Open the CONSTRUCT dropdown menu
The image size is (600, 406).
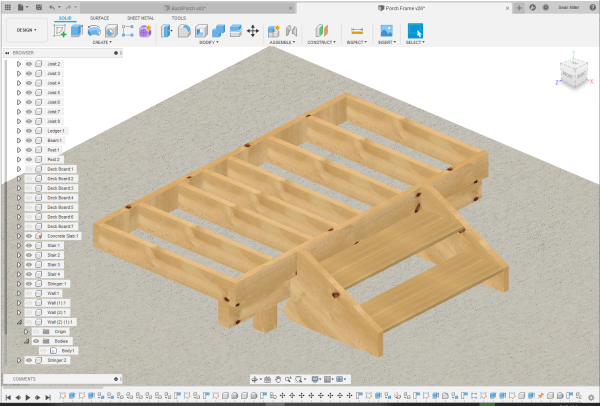point(321,42)
